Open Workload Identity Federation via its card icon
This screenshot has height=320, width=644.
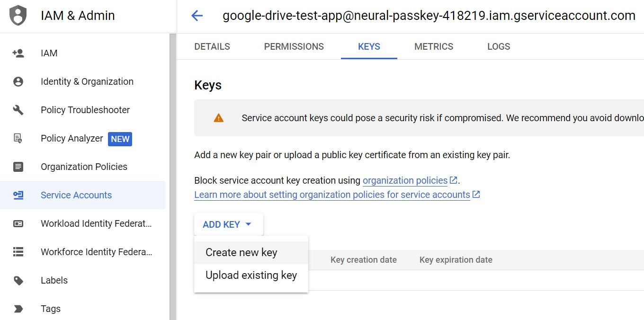point(18,223)
